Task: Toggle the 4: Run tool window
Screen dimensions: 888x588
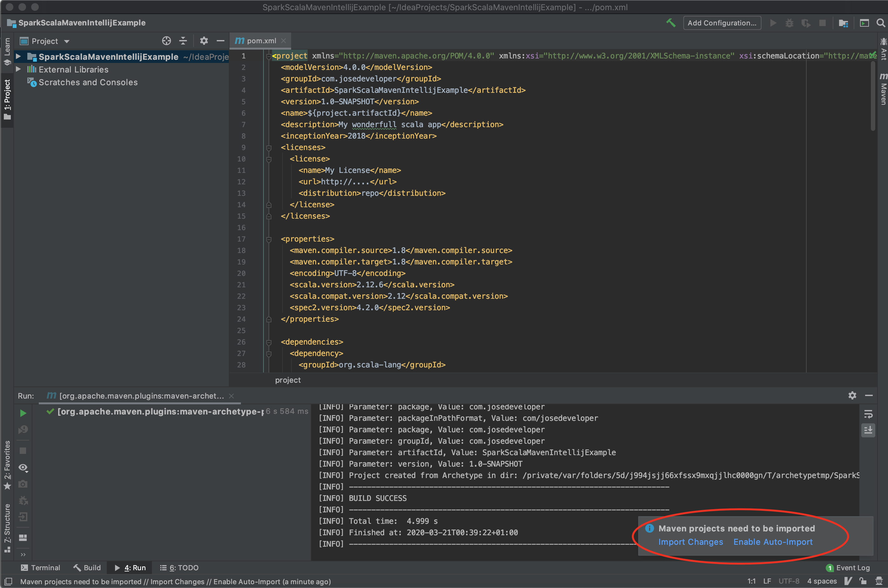Action: coord(130,567)
